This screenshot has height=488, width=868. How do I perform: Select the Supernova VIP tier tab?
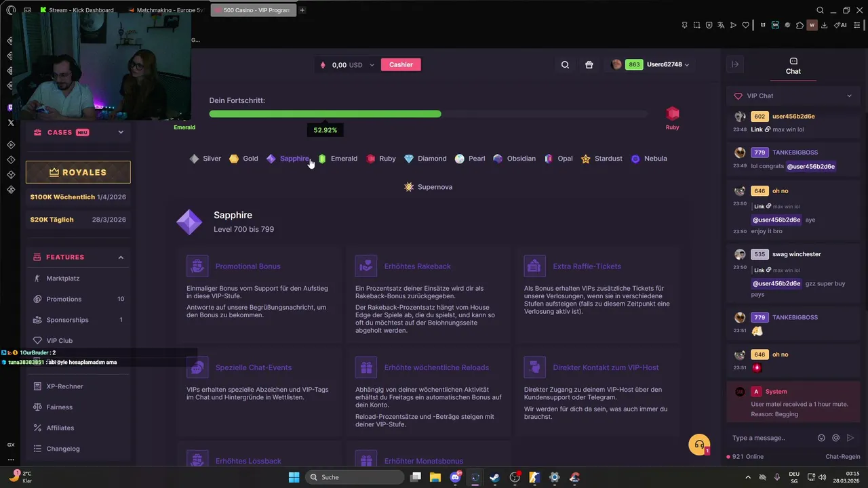pos(428,187)
